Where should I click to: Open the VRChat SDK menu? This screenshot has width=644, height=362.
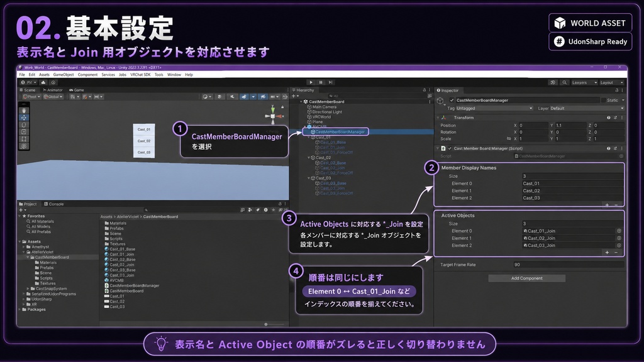coord(140,75)
